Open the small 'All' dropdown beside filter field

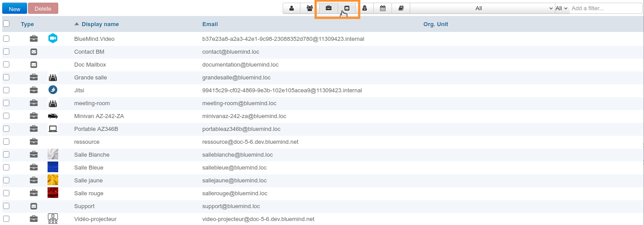(x=562, y=8)
